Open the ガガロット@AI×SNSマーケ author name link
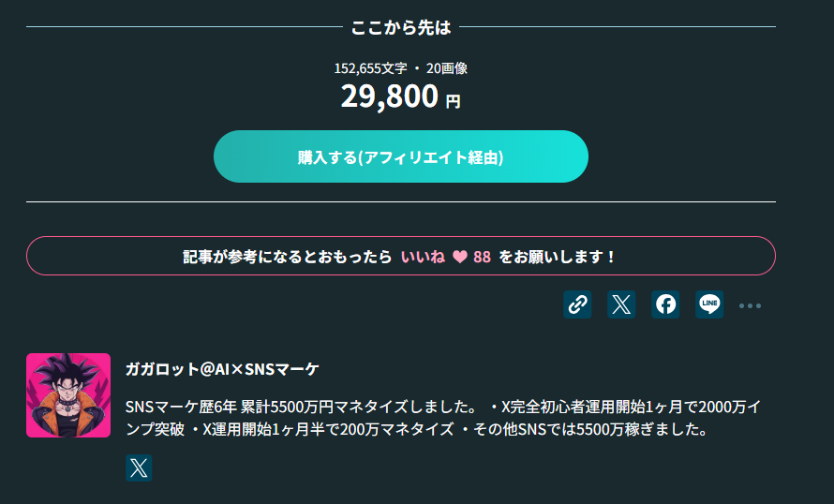 coord(222,369)
